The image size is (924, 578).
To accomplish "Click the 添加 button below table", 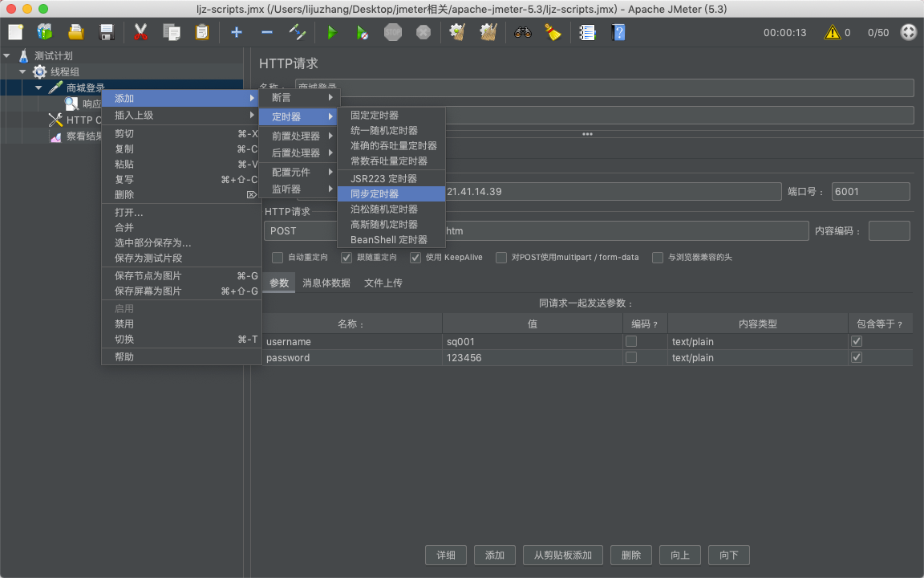I will pos(495,556).
